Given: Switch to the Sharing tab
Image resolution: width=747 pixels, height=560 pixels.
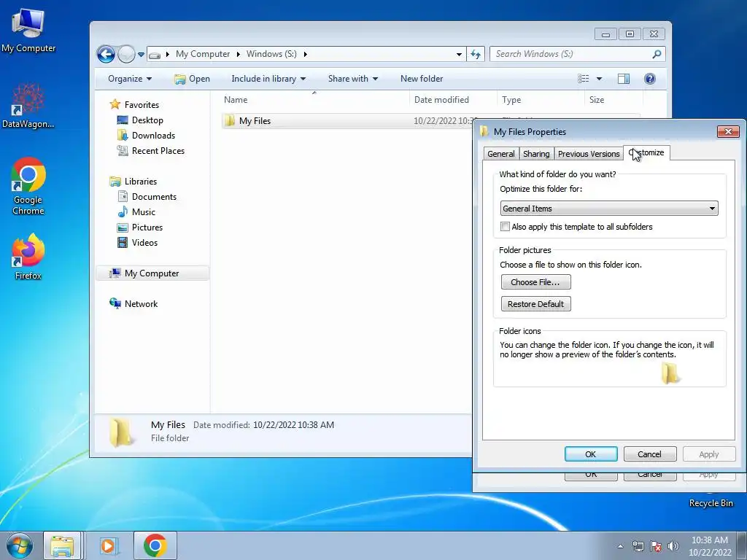Looking at the screenshot, I should 536,154.
